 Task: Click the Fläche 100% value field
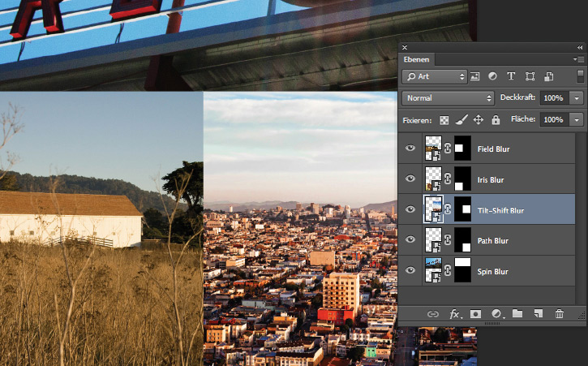point(554,120)
